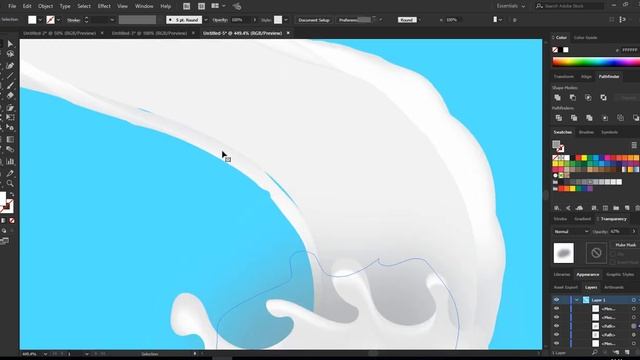
Task: Expand the Transparency opacity arrow
Action: [634, 231]
